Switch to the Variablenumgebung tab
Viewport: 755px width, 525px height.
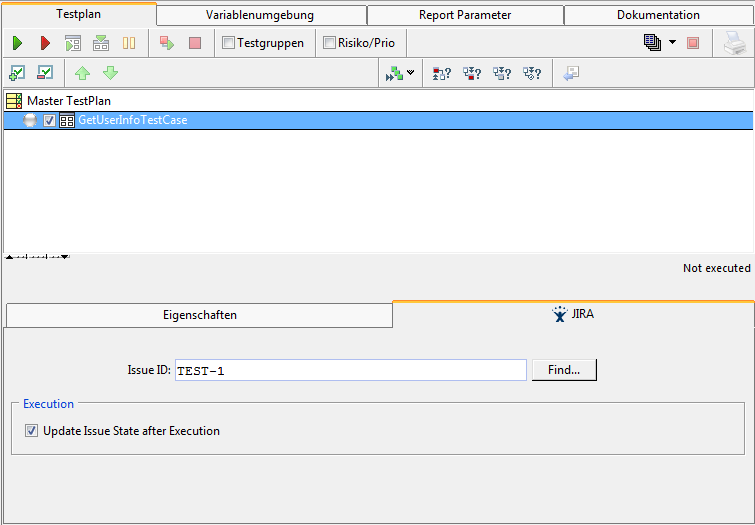(x=260, y=15)
